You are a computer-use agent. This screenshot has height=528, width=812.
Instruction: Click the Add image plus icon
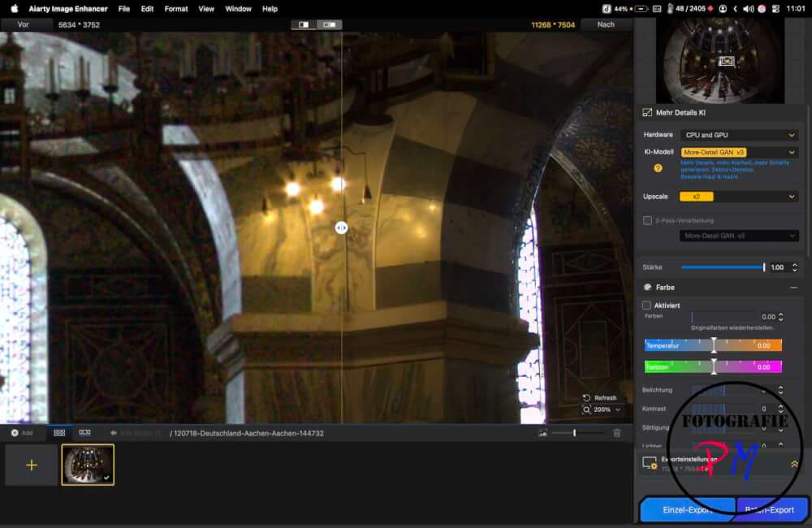click(31, 465)
